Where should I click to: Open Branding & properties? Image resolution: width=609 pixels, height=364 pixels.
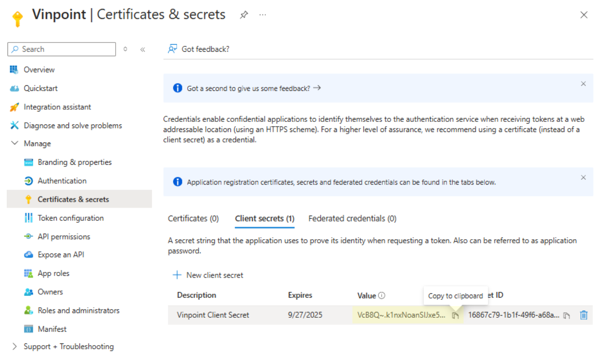pos(75,162)
